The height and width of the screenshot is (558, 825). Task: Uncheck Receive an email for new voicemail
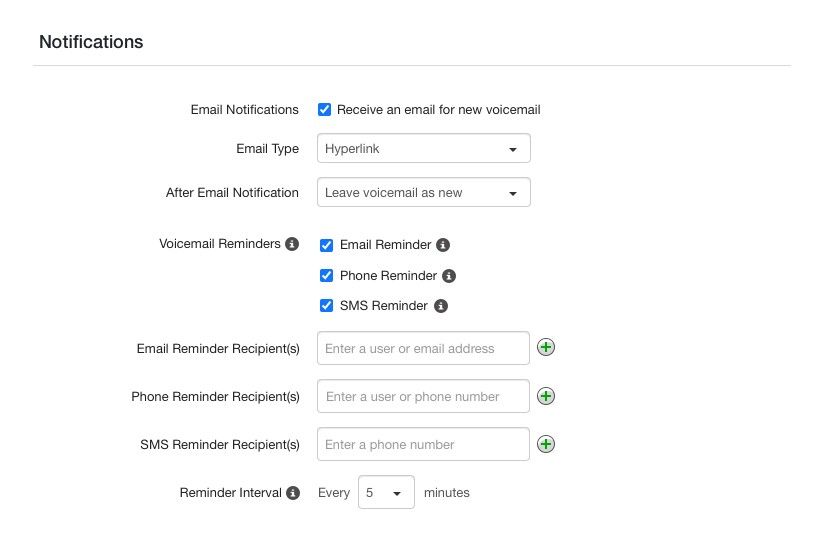click(325, 109)
